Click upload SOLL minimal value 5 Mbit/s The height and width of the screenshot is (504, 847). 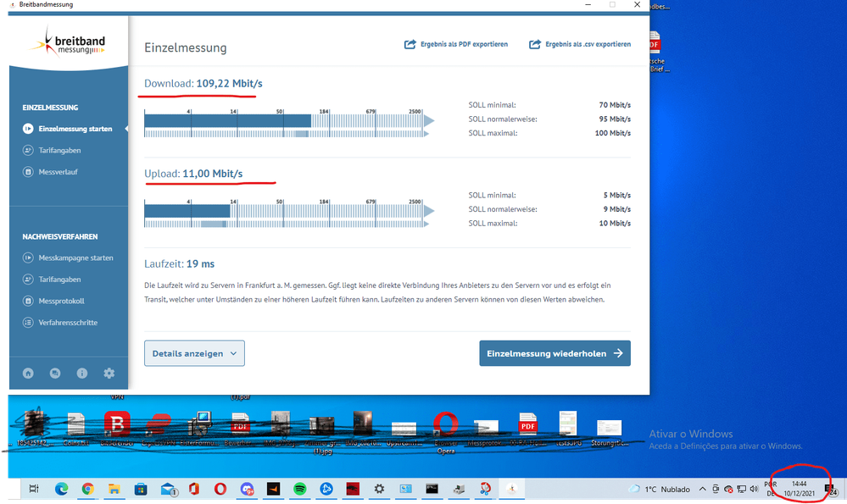617,196
